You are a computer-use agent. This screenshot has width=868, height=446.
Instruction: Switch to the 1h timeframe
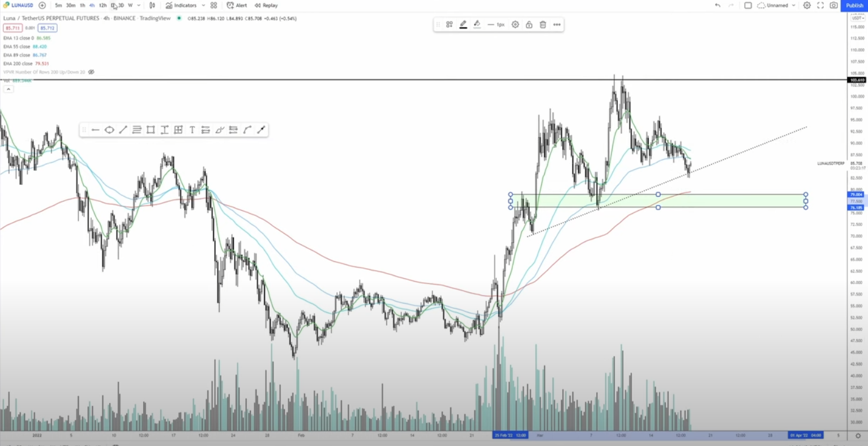[82, 5]
